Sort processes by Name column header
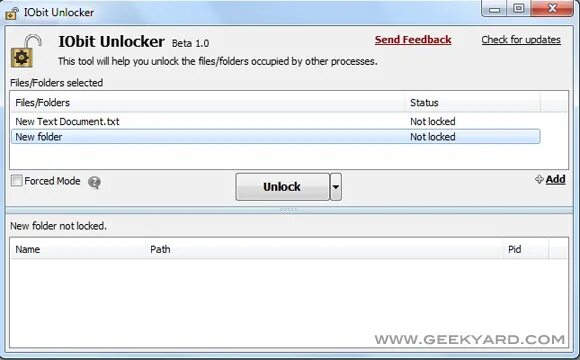Screen dimensions: 580x360 (79, 249)
